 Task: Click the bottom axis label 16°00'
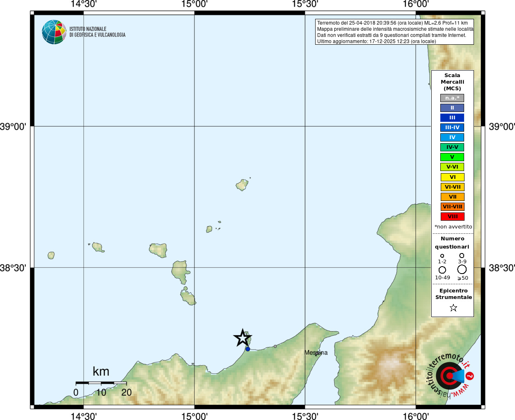[x=416, y=416]
